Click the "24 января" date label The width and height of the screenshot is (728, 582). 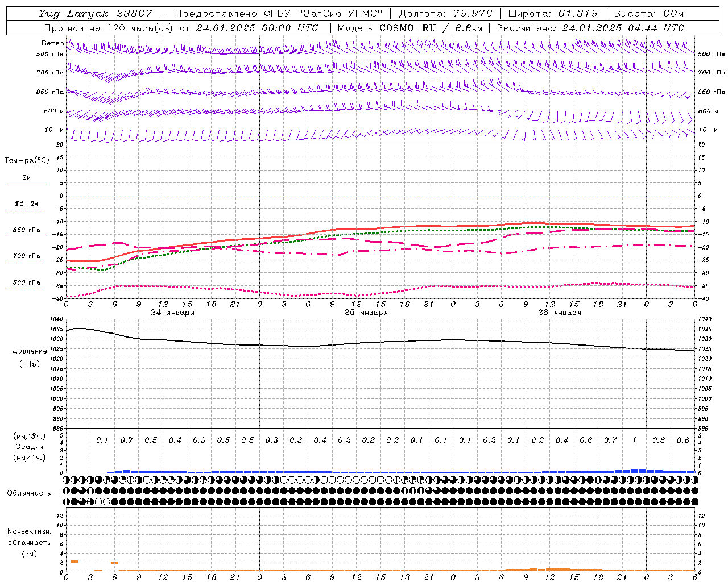coord(172,313)
